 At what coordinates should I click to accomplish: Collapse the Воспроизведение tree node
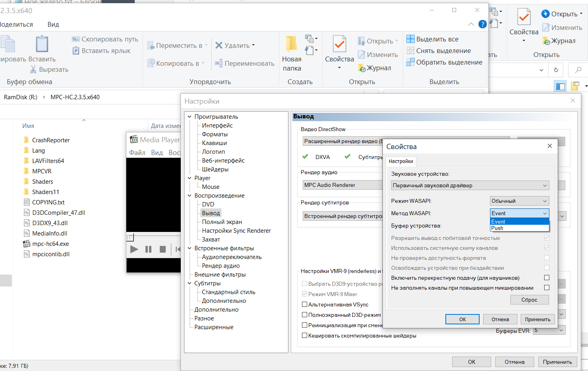[x=190, y=196]
